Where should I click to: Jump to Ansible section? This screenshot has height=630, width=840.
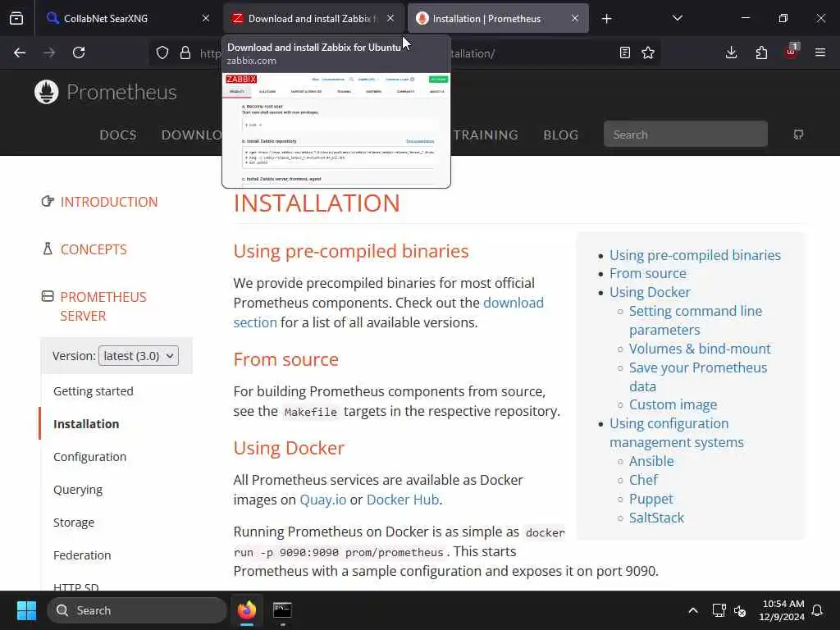(651, 461)
